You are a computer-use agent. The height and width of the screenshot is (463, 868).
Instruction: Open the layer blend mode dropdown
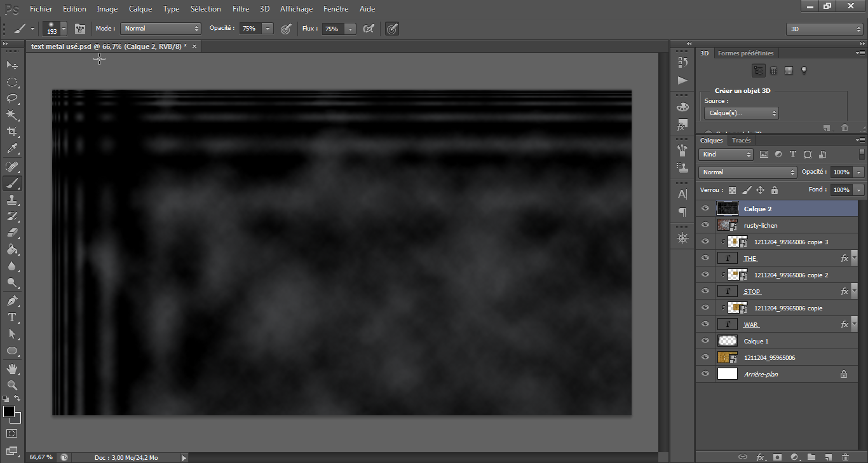pos(747,172)
